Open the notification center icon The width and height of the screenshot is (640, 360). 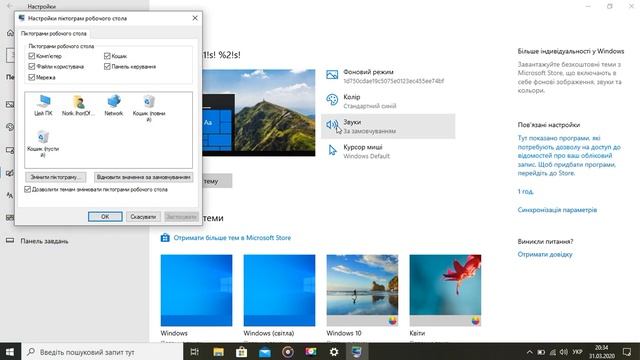pos(627,352)
